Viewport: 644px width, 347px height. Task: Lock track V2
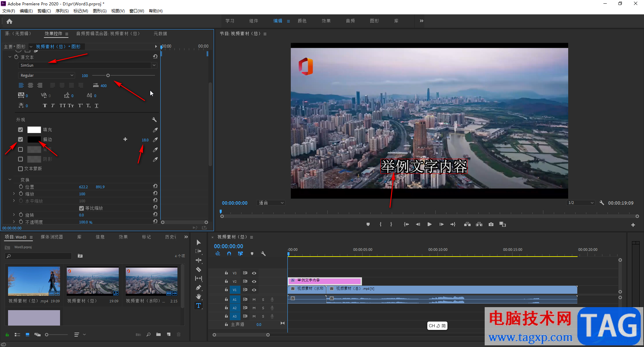pos(226,281)
